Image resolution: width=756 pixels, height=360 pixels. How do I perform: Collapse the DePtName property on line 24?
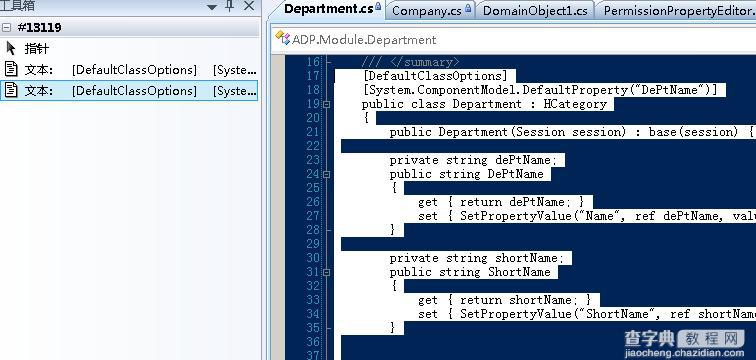point(326,174)
